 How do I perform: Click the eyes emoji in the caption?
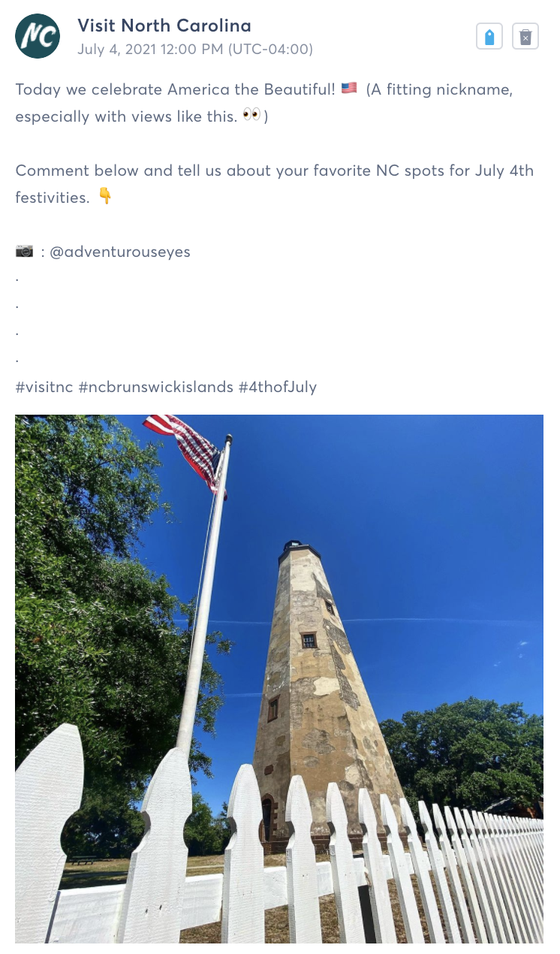[251, 116]
